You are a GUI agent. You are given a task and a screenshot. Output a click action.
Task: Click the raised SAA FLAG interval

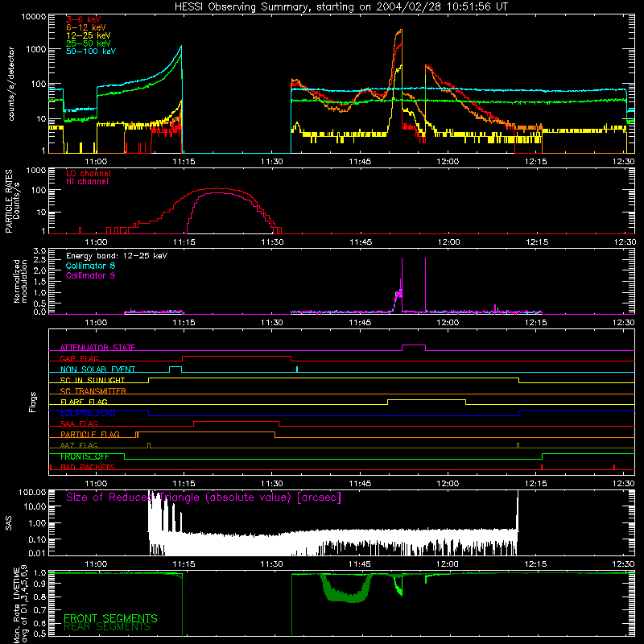236,422
